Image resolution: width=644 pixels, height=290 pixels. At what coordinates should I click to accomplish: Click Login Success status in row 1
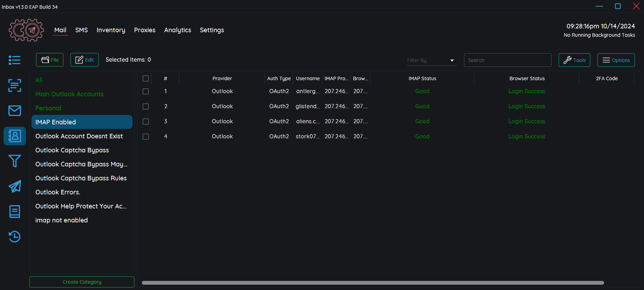pyautogui.click(x=527, y=91)
